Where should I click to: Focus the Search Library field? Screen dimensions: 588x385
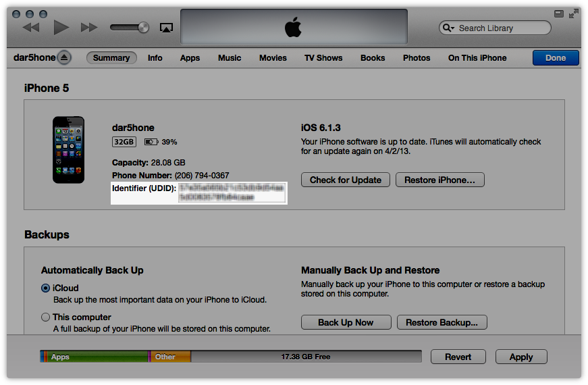pos(495,28)
